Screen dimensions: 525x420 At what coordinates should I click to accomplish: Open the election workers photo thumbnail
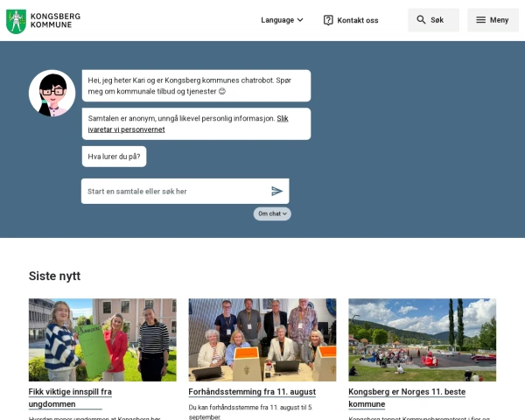(262, 340)
